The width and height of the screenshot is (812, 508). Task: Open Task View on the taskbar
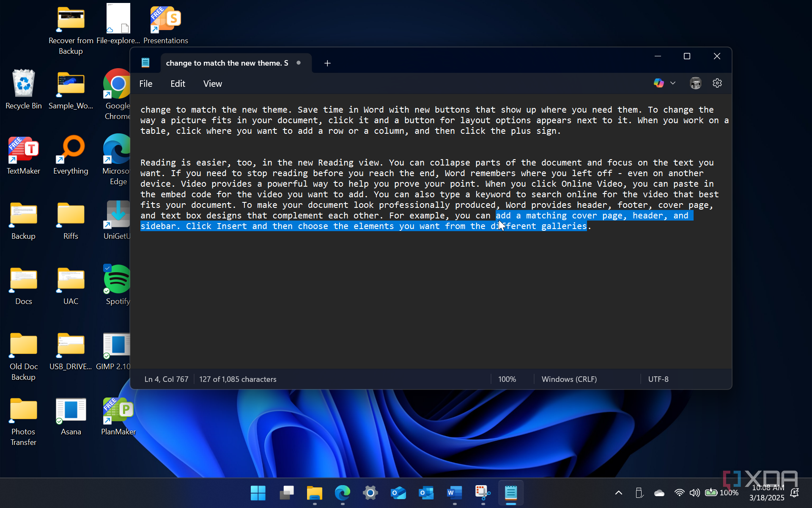(x=286, y=493)
